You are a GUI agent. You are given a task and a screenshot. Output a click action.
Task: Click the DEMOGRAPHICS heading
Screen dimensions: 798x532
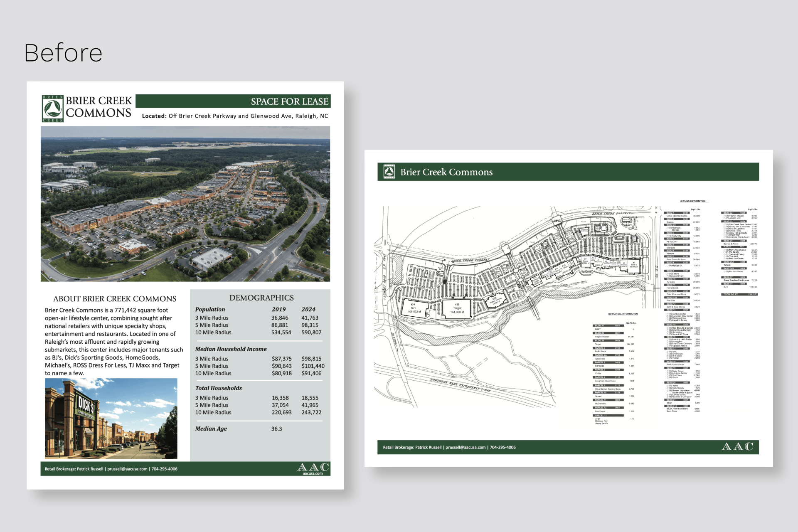(x=261, y=298)
